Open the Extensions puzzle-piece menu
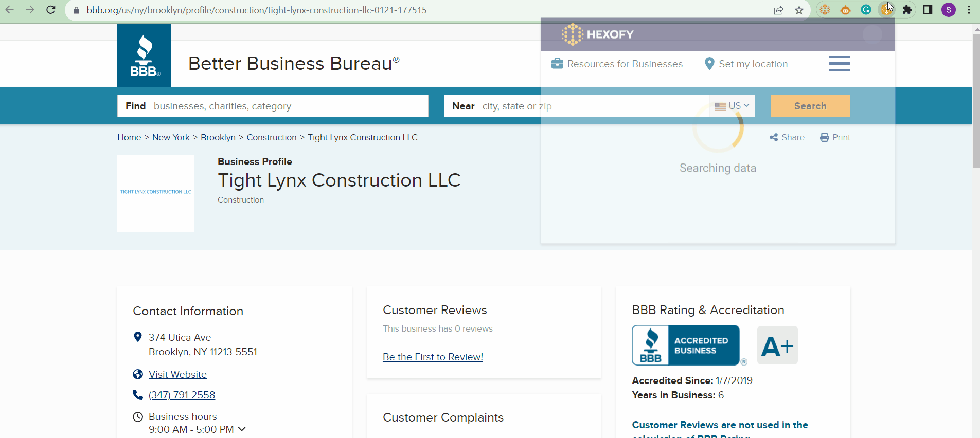Screen dimensions: 980x438 [907, 10]
